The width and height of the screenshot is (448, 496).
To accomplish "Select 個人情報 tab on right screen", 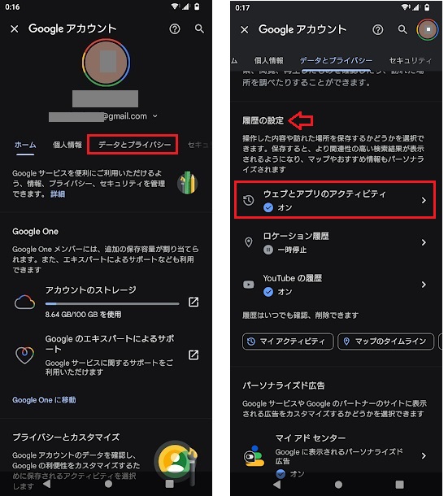I will (268, 60).
